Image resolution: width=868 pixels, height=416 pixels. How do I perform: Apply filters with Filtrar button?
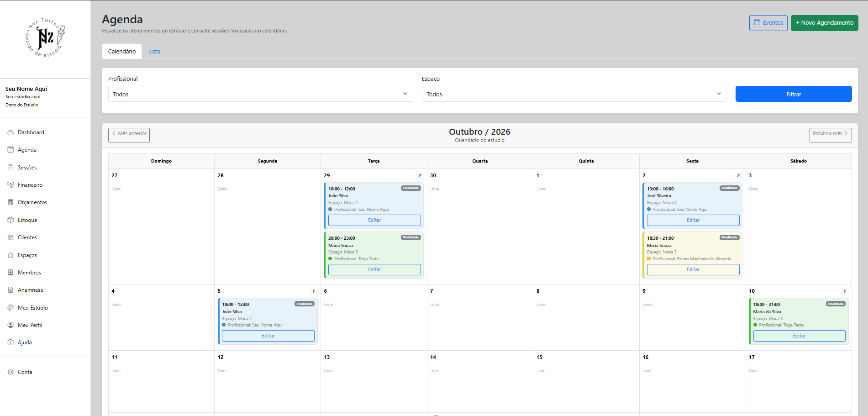point(794,94)
